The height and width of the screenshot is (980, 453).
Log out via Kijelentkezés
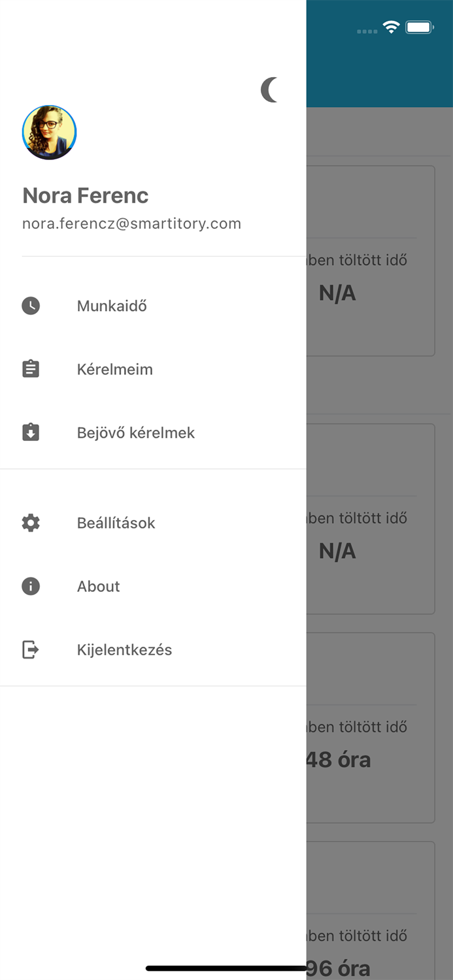coord(125,649)
